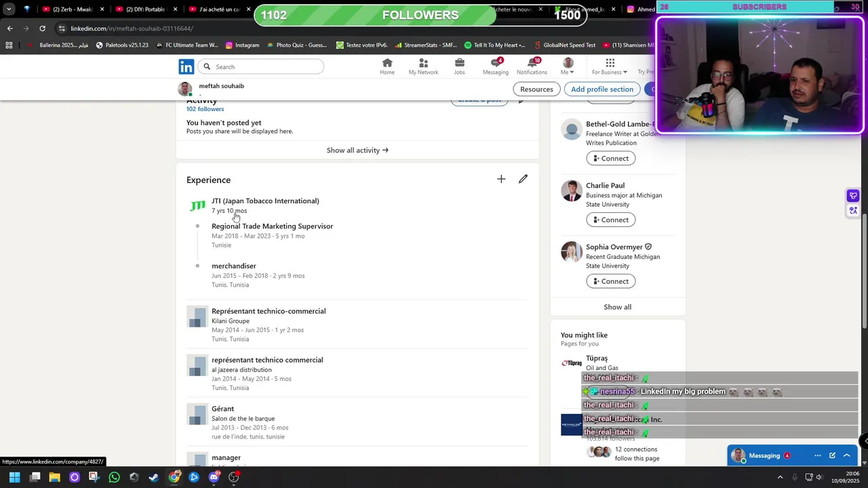
Task: Switch to DIY: Portable tab
Action: pos(146,9)
